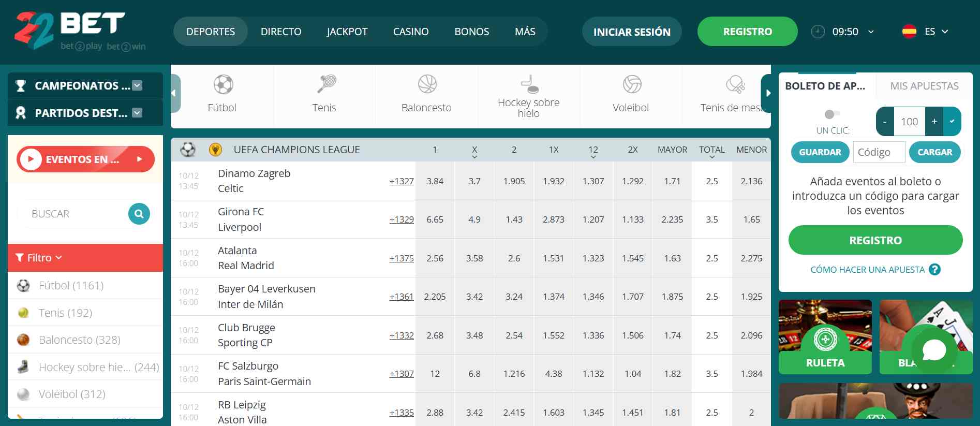Switch to Mis Apuestas tab
Image resolution: width=980 pixels, height=426 pixels.
(x=924, y=86)
